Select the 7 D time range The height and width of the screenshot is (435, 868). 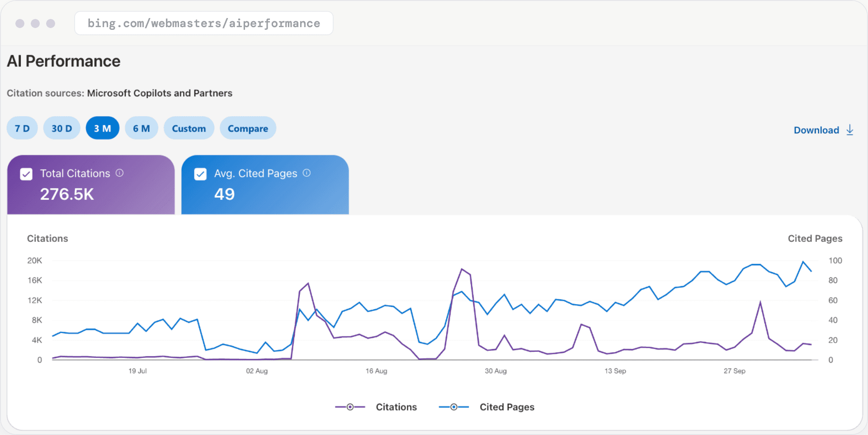(x=22, y=128)
